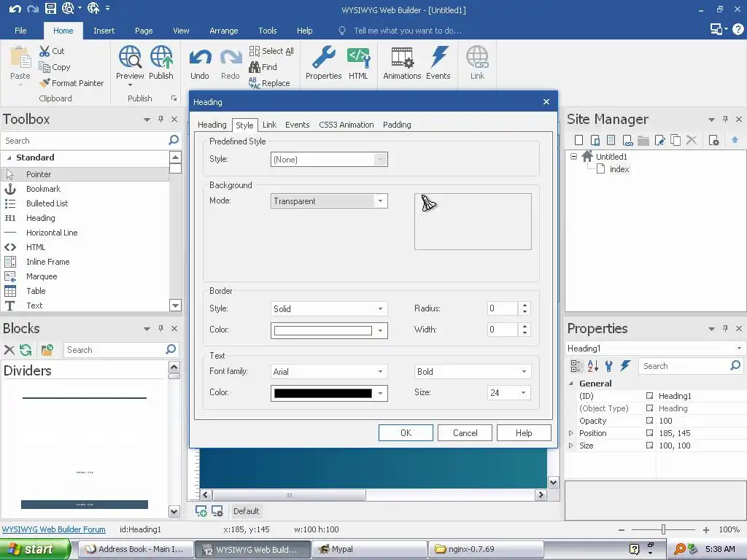Image resolution: width=747 pixels, height=560 pixels.
Task: Open the Events lightning icon in ribbon
Action: coord(438,57)
